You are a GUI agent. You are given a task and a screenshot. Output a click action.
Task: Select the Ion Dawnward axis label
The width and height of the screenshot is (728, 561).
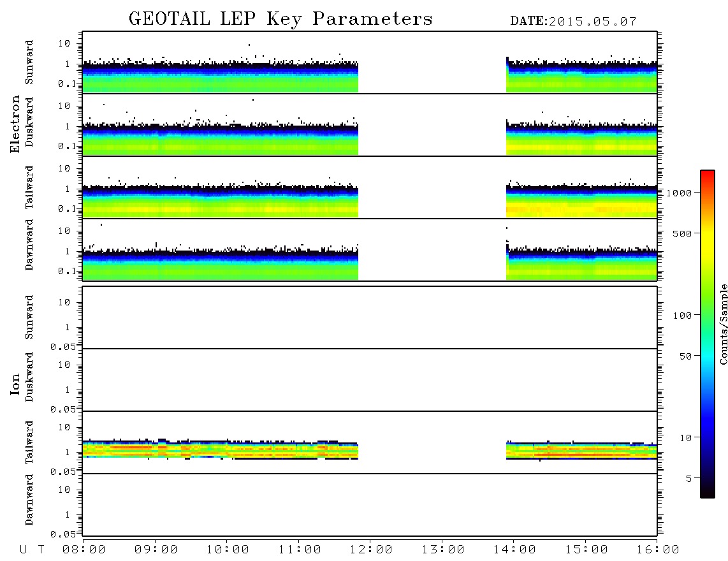pos(29,500)
